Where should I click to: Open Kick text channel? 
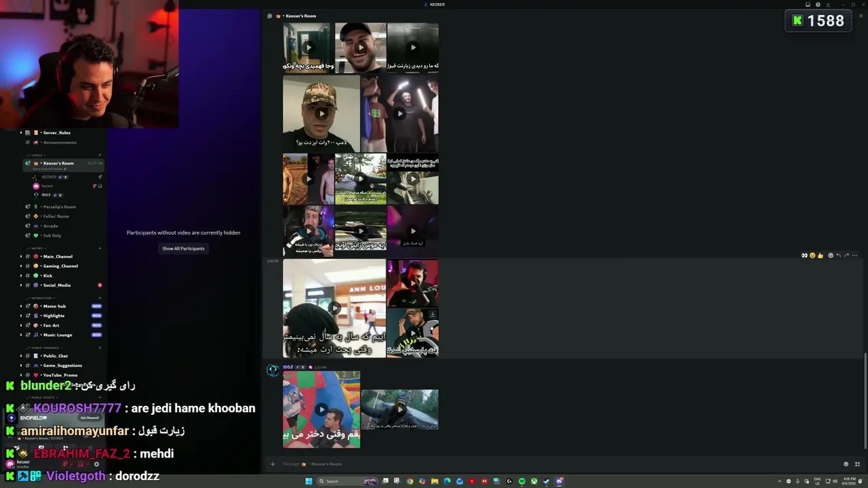47,275
